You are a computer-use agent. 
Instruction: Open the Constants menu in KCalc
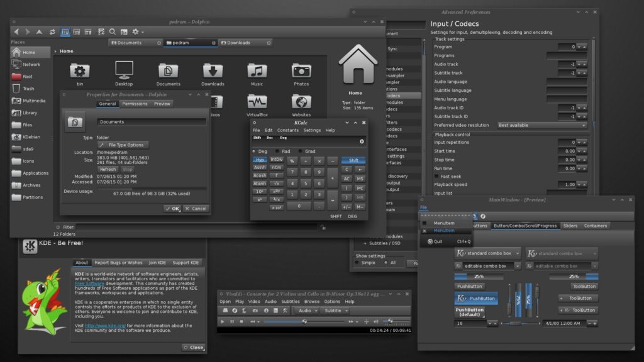(x=288, y=130)
